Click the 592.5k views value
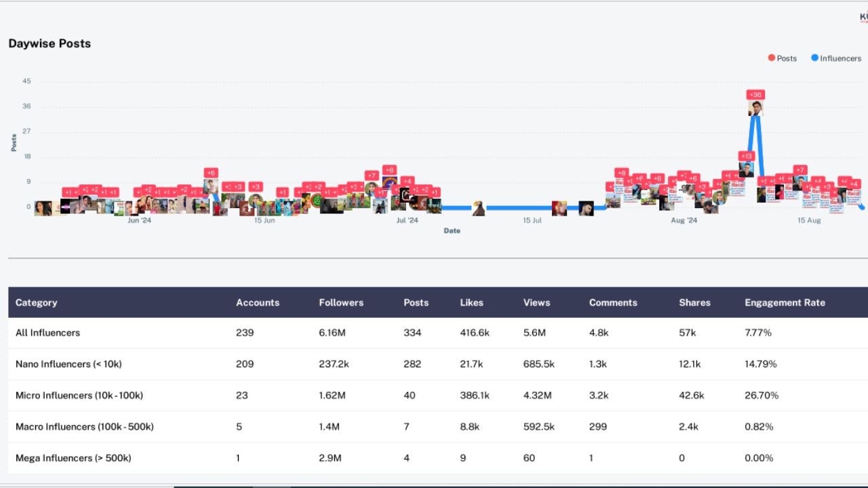Screen dimensions: 868x488 pos(539,426)
